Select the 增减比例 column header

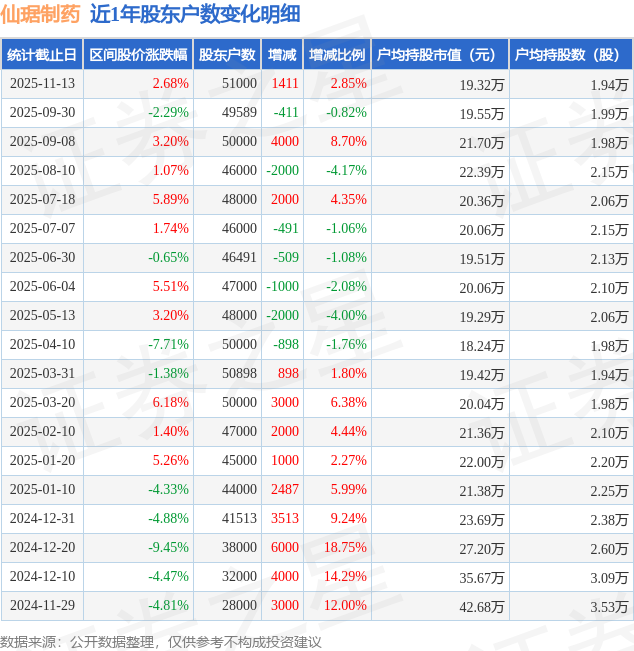337,55
